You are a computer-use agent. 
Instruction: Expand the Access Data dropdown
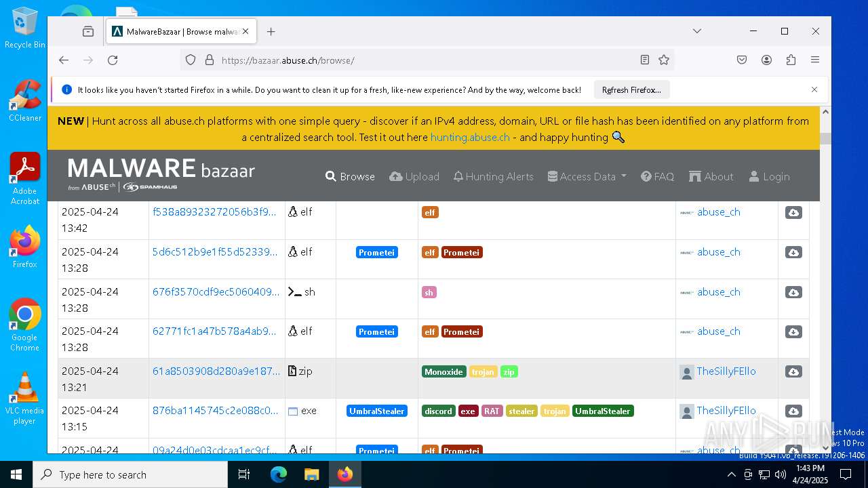click(x=587, y=176)
